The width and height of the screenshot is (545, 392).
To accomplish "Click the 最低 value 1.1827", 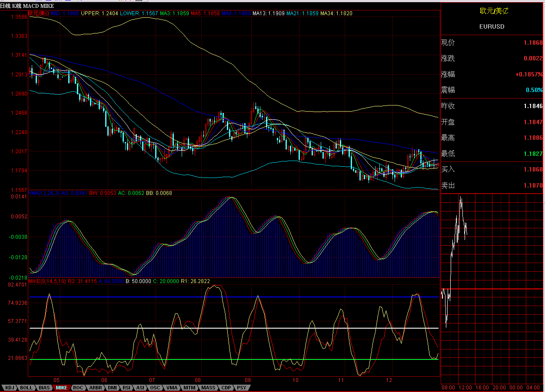I will [x=533, y=154].
